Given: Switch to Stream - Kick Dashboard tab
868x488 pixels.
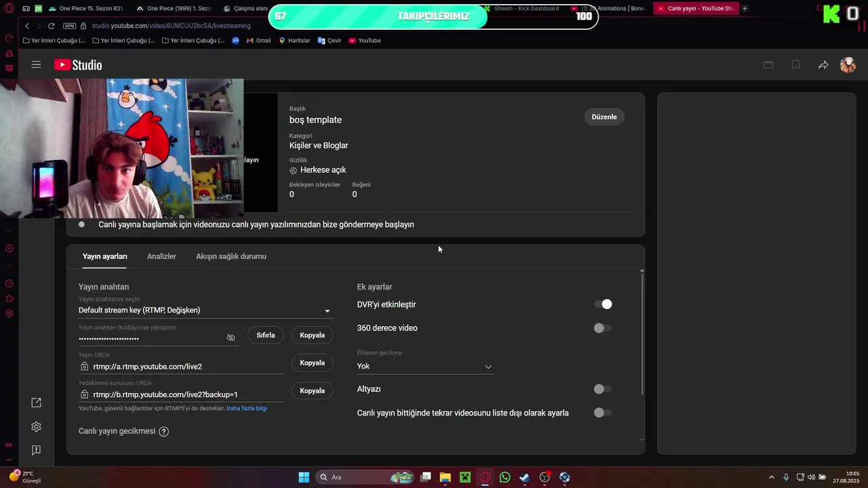Looking at the screenshot, I should [x=522, y=8].
